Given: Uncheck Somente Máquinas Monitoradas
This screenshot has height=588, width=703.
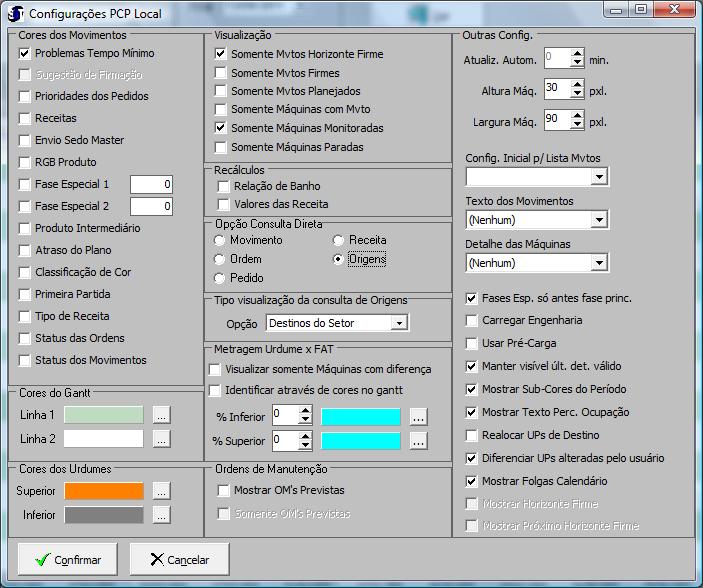Looking at the screenshot, I should coord(222,129).
